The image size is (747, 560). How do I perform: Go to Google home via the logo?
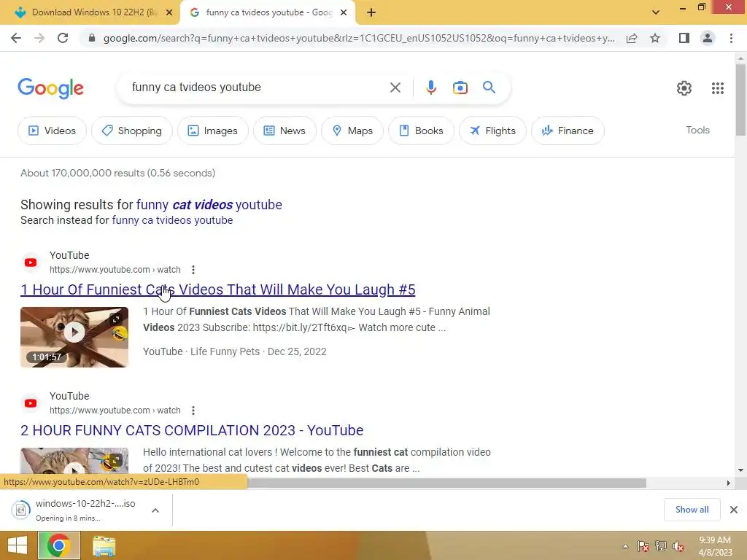click(51, 88)
